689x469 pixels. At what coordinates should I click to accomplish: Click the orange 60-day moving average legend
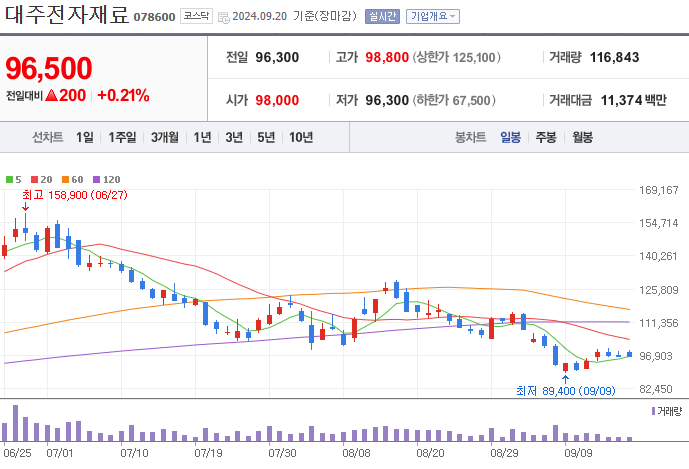click(73, 179)
